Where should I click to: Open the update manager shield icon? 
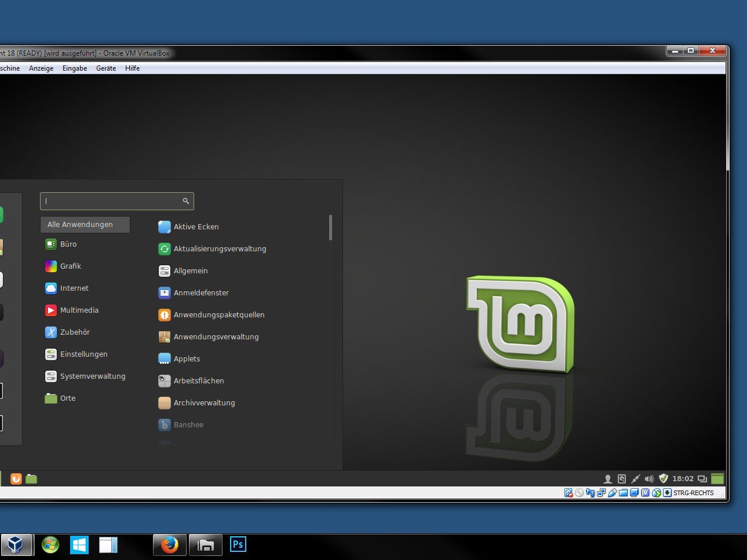tap(664, 478)
